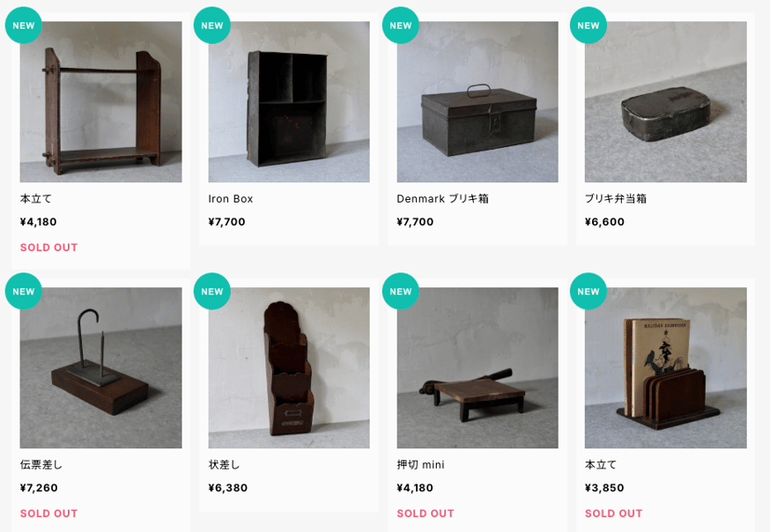Open the wooden bookstand product photo priced ¥4,180
The image size is (770, 532).
coord(100,101)
